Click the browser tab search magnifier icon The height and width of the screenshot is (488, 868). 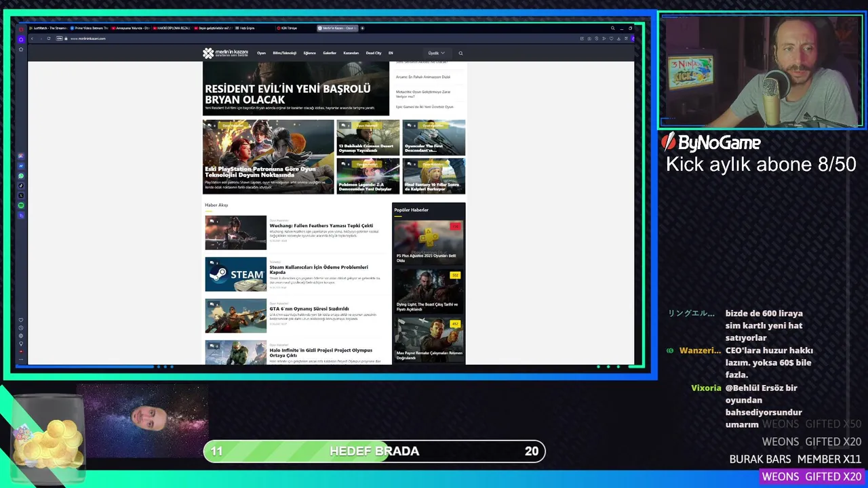(612, 28)
